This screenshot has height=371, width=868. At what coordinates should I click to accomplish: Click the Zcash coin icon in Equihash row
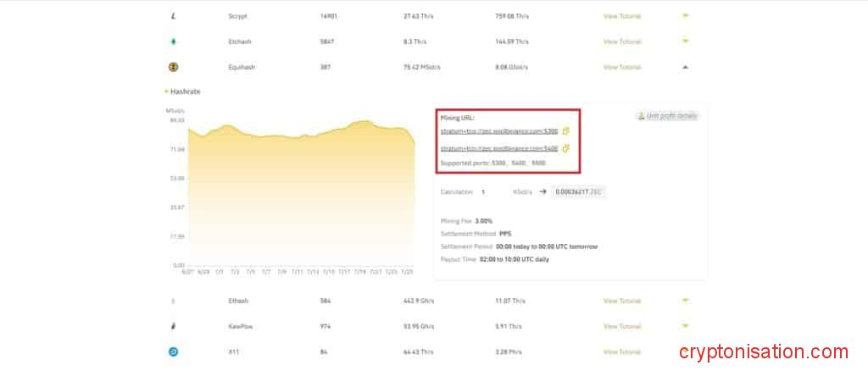tap(174, 67)
